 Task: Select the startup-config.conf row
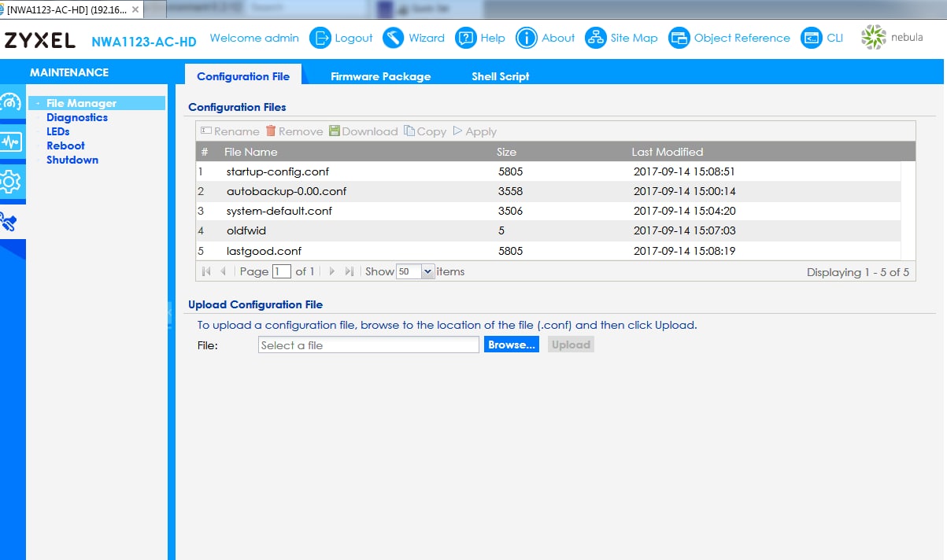pyautogui.click(x=548, y=171)
